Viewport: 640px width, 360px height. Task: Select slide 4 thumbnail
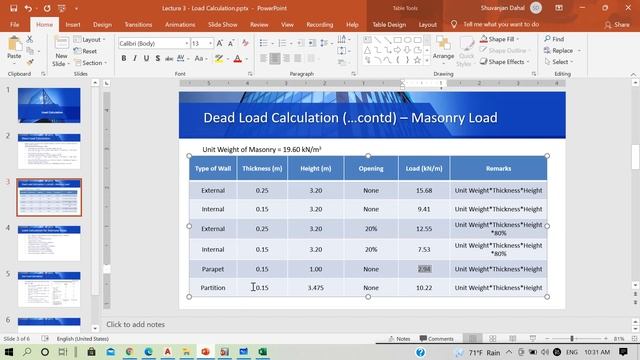pyautogui.click(x=49, y=243)
